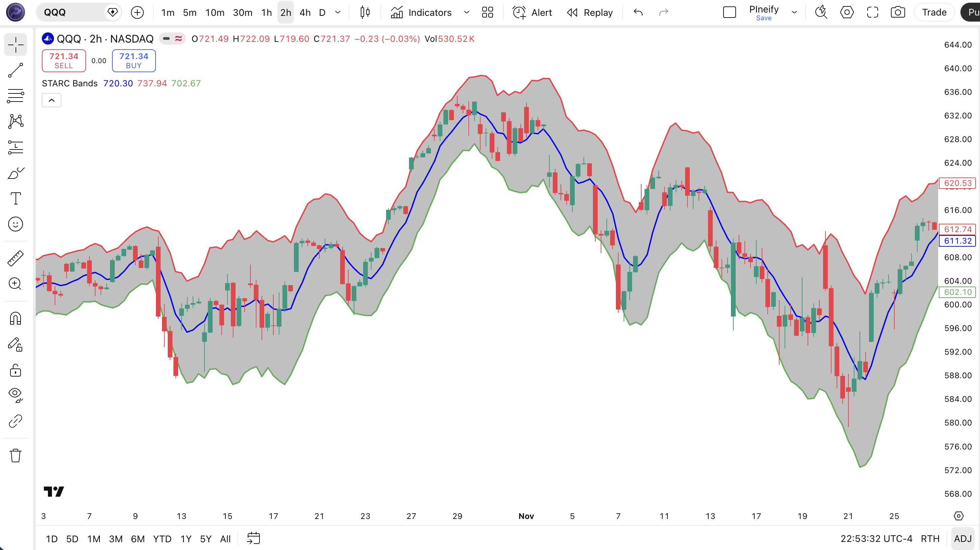The image size is (980, 550).
Task: Open the Fibonacci retracement tools
Action: (16, 96)
